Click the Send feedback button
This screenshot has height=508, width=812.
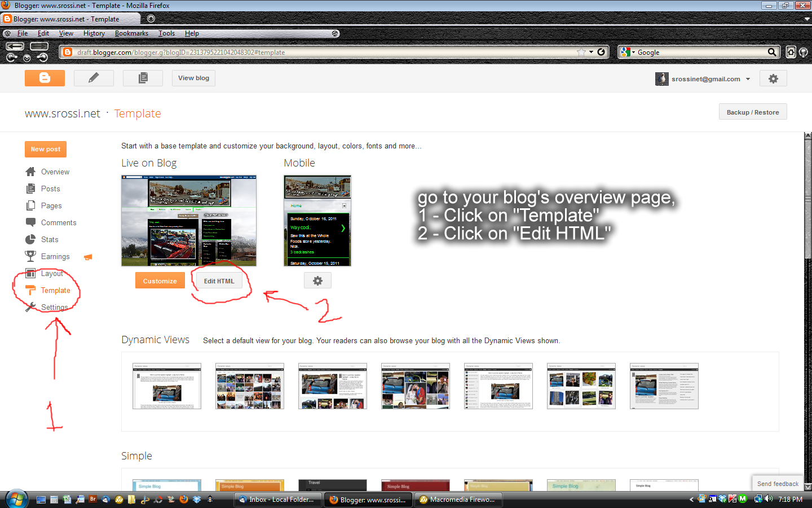778,484
